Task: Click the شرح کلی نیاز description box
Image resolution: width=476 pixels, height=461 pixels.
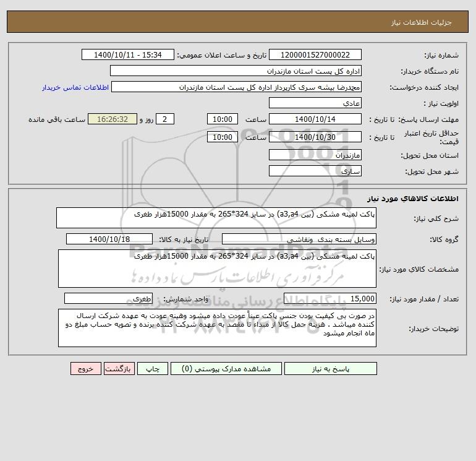Action: click(216, 218)
